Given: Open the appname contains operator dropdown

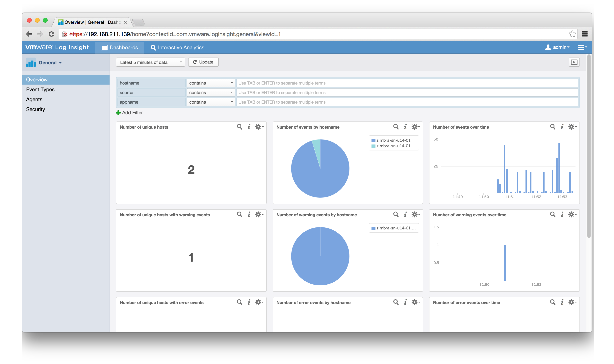Looking at the screenshot, I should click(x=211, y=102).
